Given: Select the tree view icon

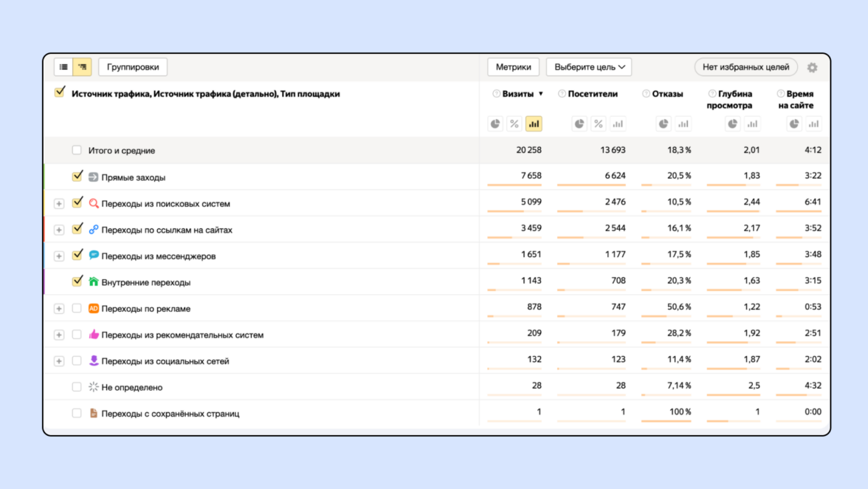Looking at the screenshot, I should click(x=83, y=67).
